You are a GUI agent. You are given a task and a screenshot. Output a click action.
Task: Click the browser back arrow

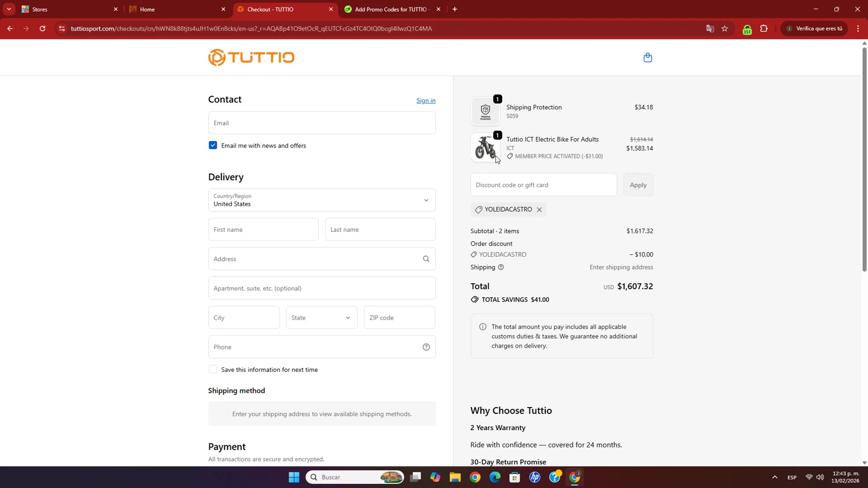[10, 28]
